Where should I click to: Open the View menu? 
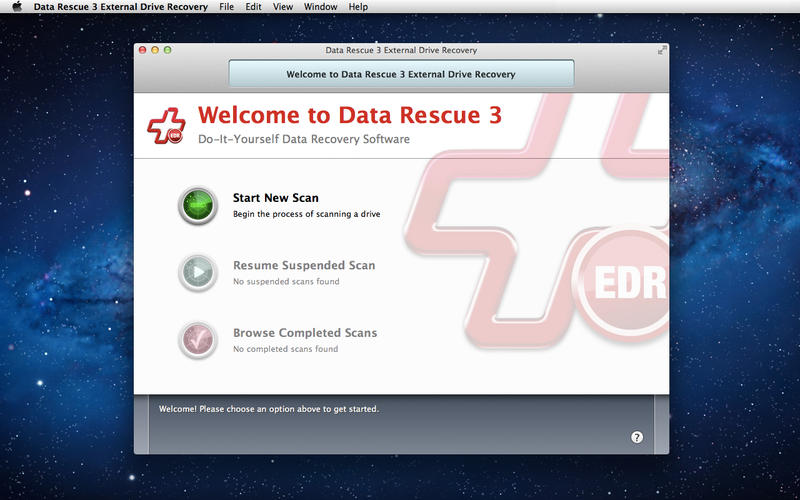283,7
